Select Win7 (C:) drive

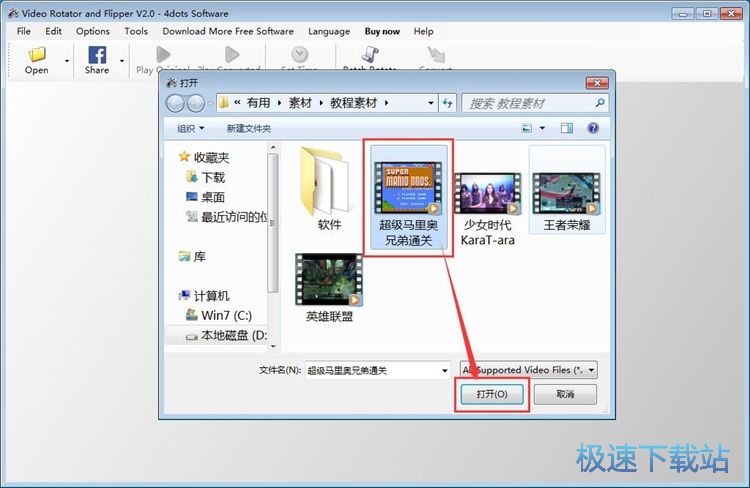(219, 316)
